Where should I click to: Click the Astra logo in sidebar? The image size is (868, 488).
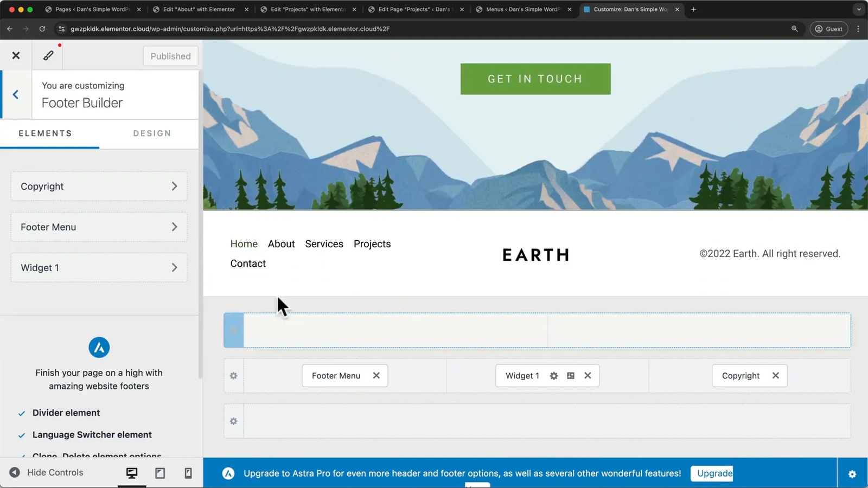(x=99, y=348)
